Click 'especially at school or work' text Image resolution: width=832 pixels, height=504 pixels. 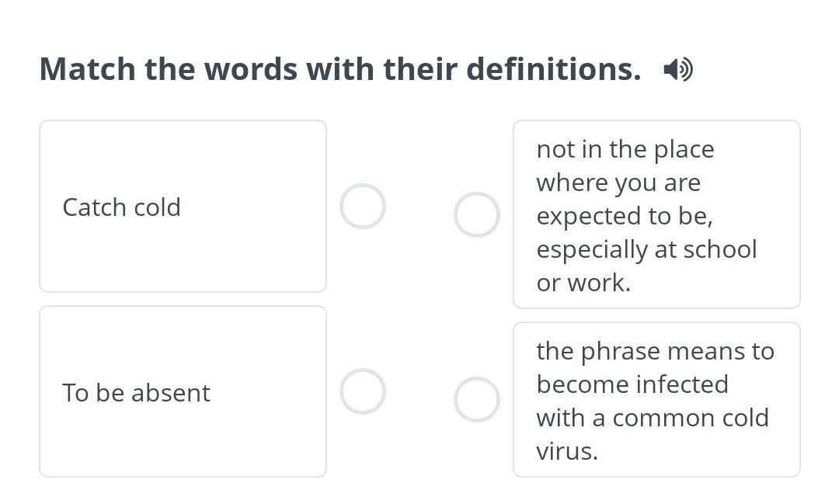point(646,266)
